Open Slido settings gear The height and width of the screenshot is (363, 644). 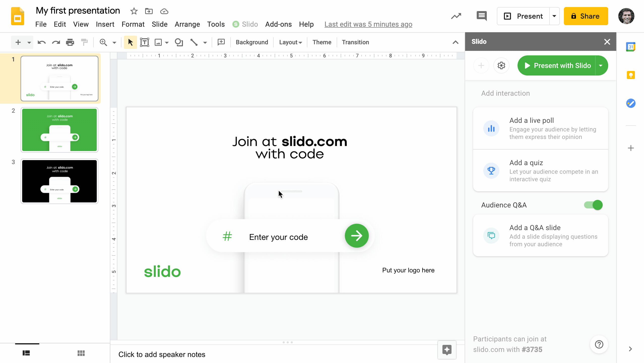pos(501,65)
